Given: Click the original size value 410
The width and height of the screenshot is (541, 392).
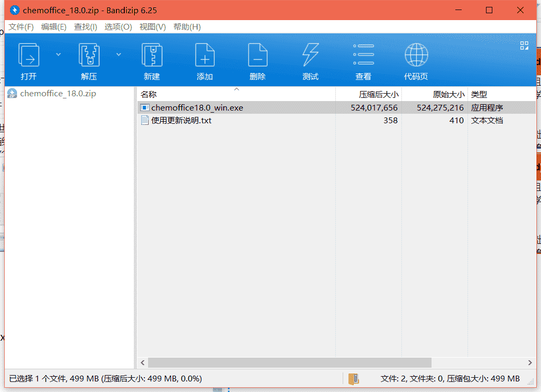Looking at the screenshot, I should tap(456, 121).
